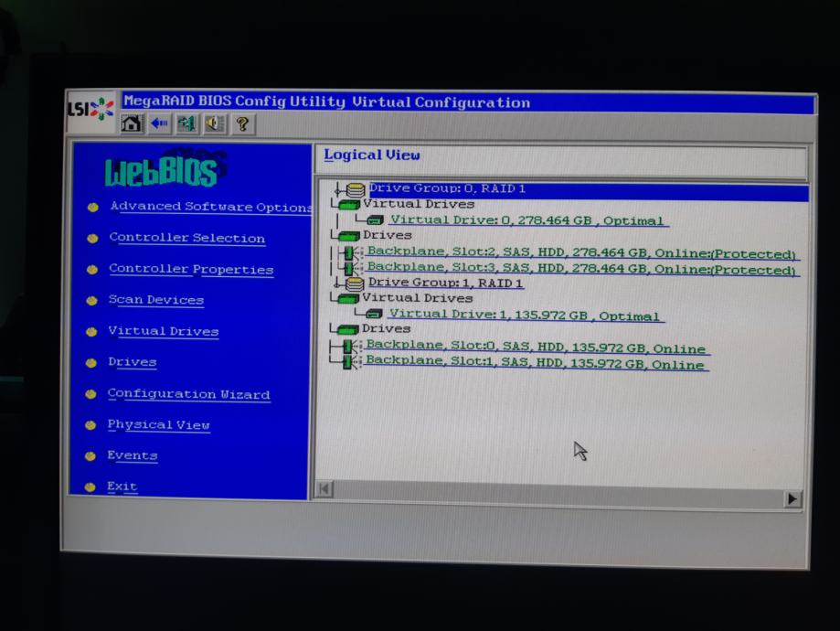840x631 pixels.
Task: Select Backplane Slot:3 SAS HDD drive
Action: (582, 268)
